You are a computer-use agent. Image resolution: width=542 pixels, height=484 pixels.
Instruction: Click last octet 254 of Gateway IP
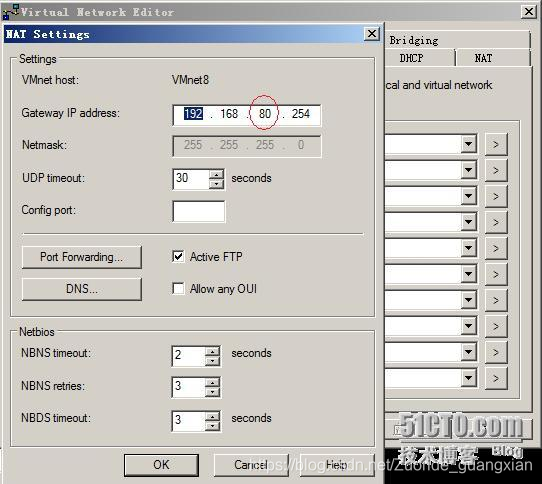301,114
